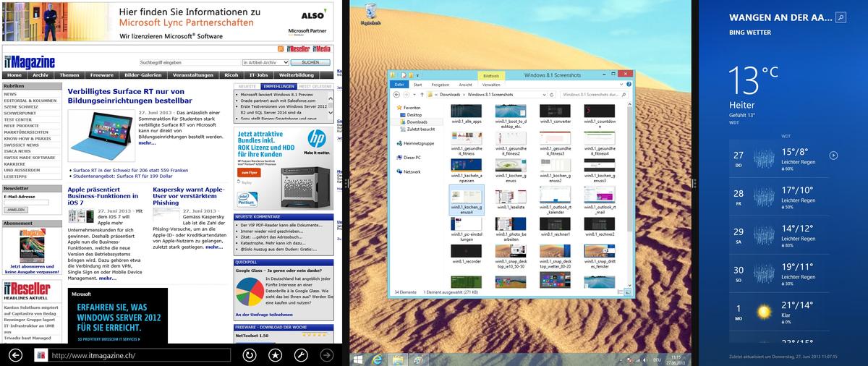The height and width of the screenshot is (366, 868).
Task: Click the RSS feed icon on IT Magazine
Action: (x=280, y=48)
